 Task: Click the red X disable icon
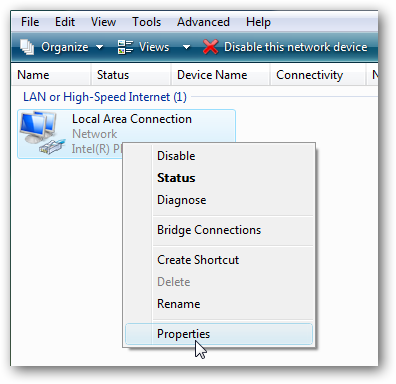pos(211,47)
